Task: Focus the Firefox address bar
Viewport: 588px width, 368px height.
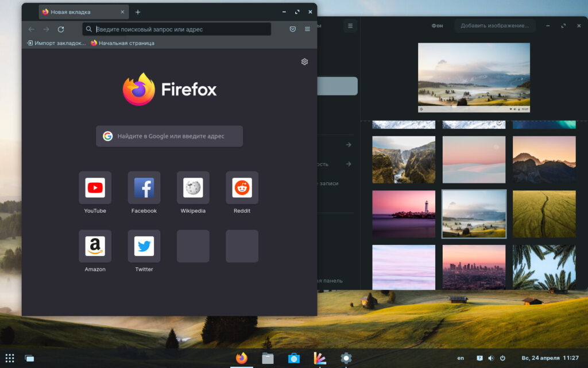Action: pos(178,29)
